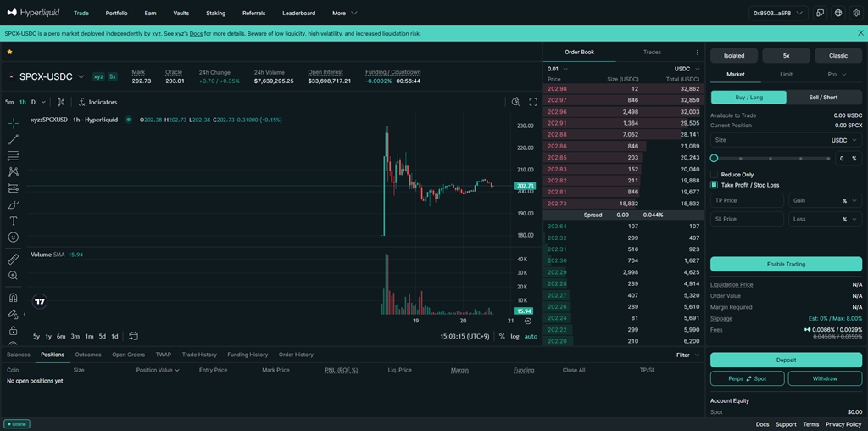This screenshot has width=868, height=431.
Task: Tick the Reduce Only checkbox
Action: [714, 175]
